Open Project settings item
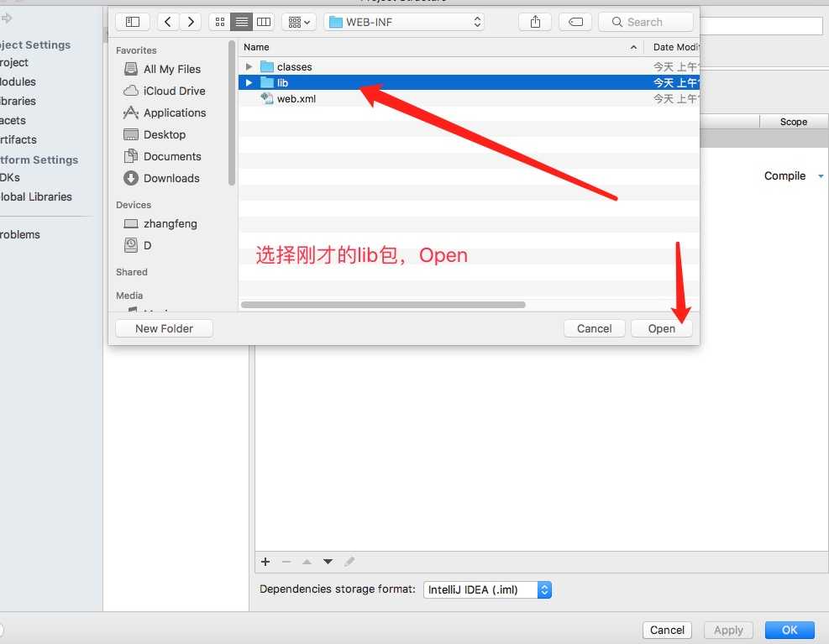This screenshot has width=829, height=644. pos(14,62)
